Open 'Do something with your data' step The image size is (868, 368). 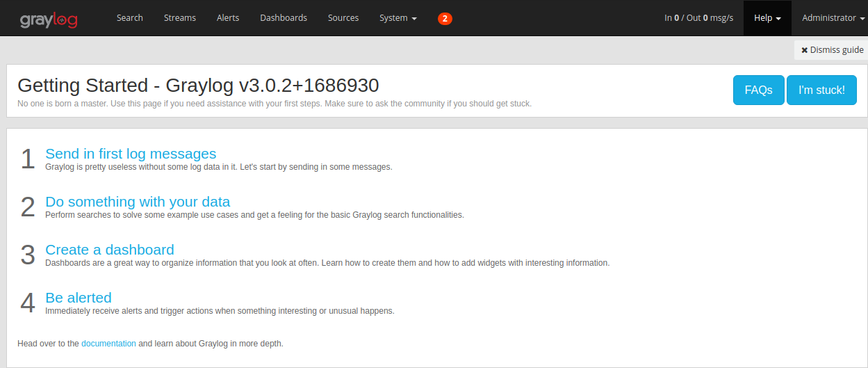[138, 202]
